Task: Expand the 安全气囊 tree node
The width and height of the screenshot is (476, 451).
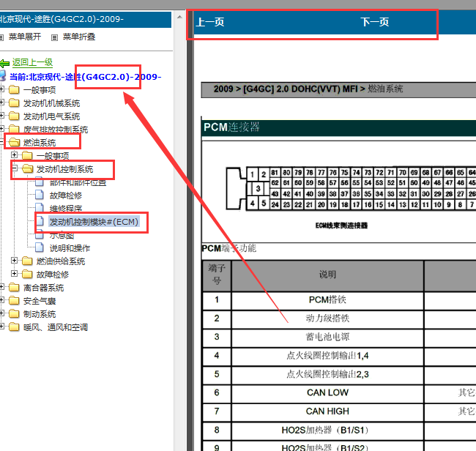Action: tap(1, 300)
